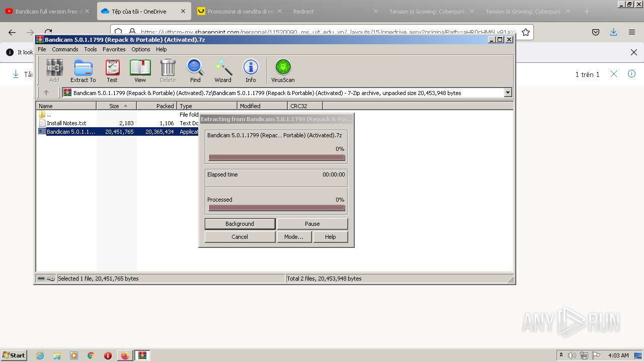Screen dimensions: 644x362
Task: Expand the archive path dropdown arrow
Action: click(x=508, y=93)
